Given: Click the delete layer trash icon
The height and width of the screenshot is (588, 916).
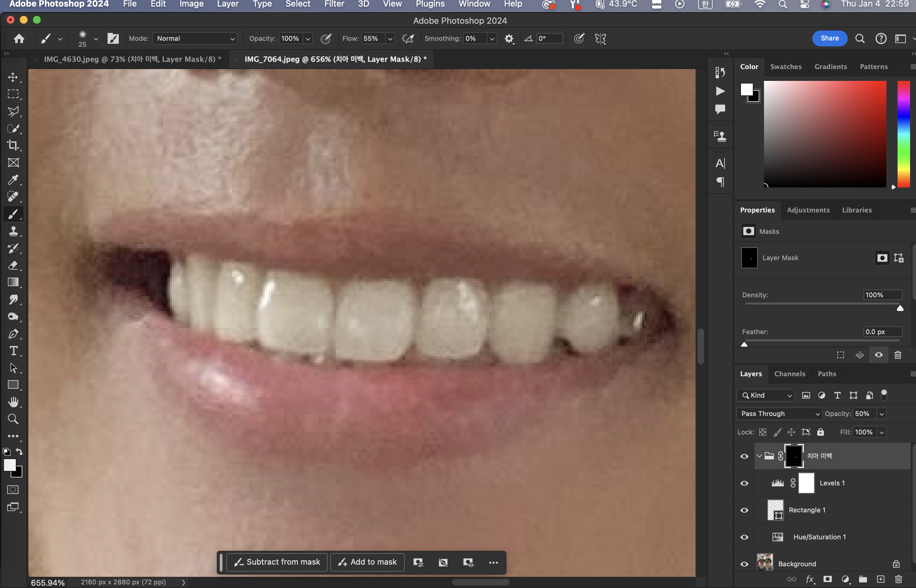Looking at the screenshot, I should [898, 579].
